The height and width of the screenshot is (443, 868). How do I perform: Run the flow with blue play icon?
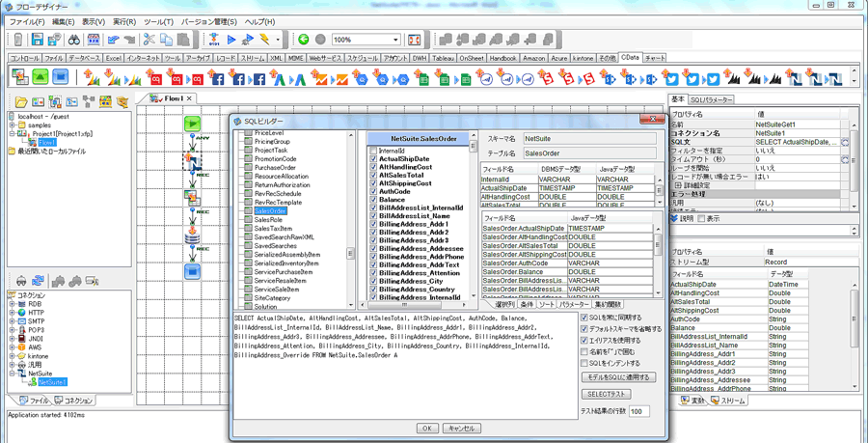click(x=231, y=40)
